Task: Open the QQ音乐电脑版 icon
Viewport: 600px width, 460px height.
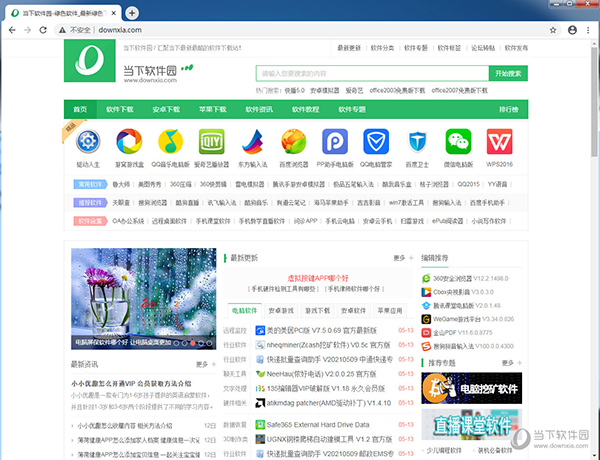Action: (x=170, y=141)
